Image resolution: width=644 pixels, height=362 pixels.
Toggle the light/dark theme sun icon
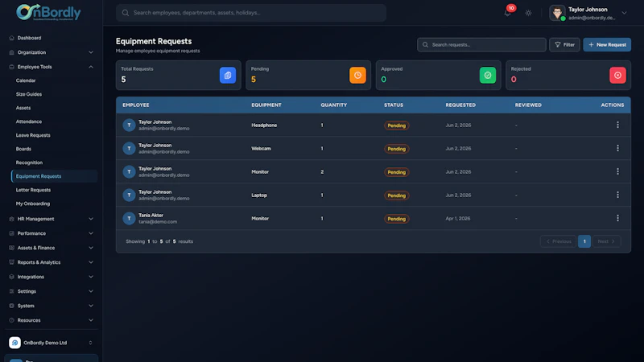pos(528,13)
